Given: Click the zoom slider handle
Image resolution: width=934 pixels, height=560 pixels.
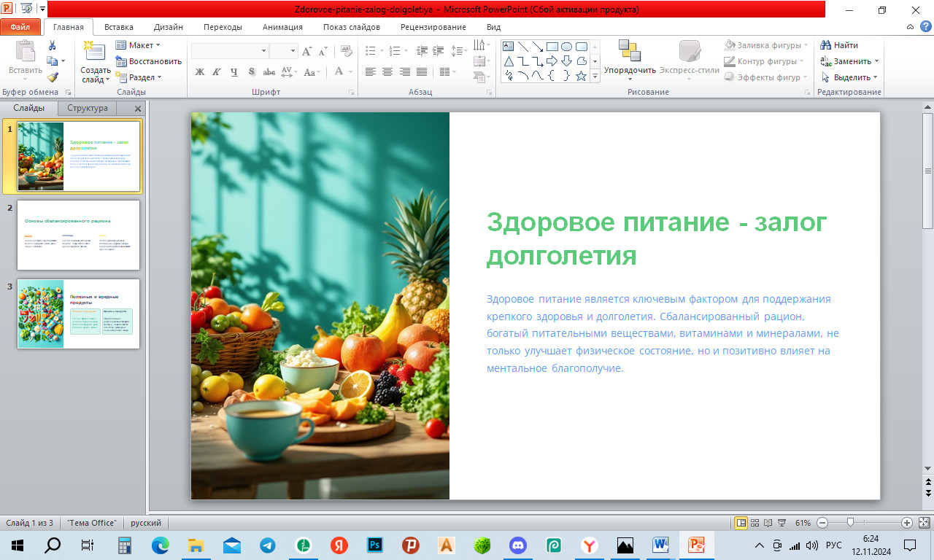Looking at the screenshot, I should tap(850, 523).
